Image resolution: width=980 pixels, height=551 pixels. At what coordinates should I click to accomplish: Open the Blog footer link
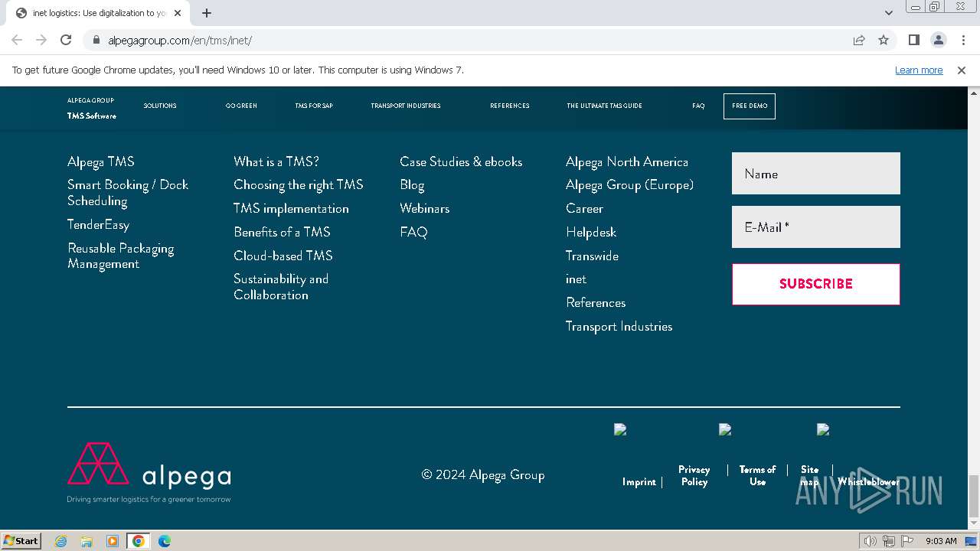[x=412, y=184]
